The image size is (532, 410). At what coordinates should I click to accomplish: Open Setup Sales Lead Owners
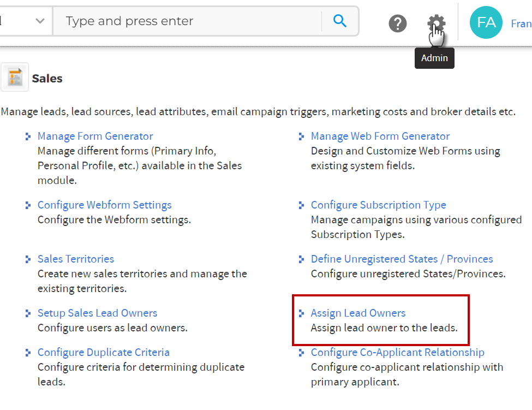[97, 313]
